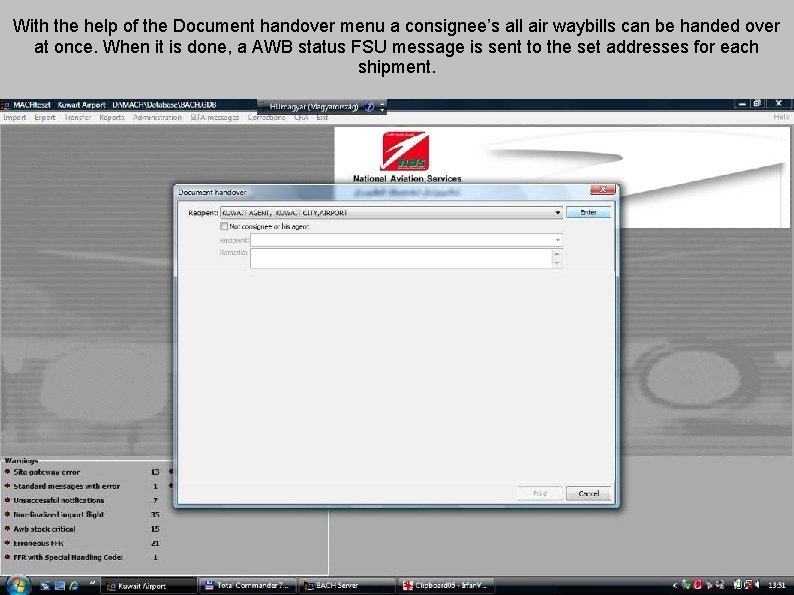Select FFR with Special Handling Code warning
The height and width of the screenshot is (595, 794).
pyautogui.click(x=68, y=557)
